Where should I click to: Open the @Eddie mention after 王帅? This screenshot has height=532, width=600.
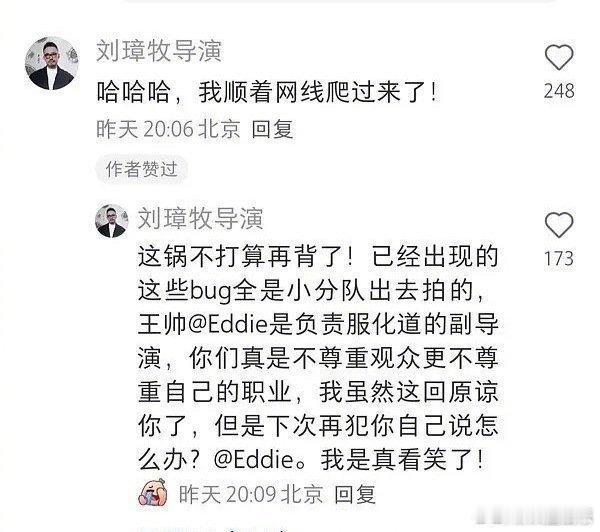coord(228,324)
